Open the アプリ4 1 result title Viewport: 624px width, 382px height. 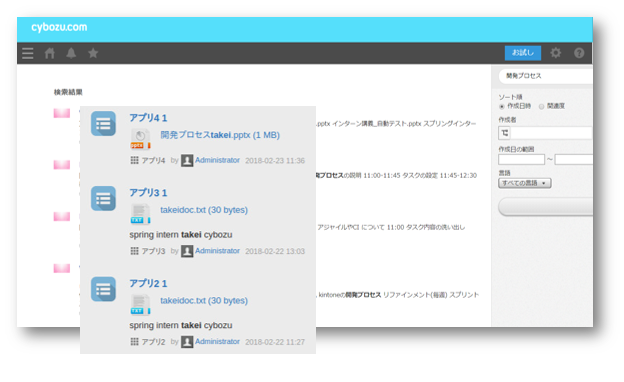148,118
